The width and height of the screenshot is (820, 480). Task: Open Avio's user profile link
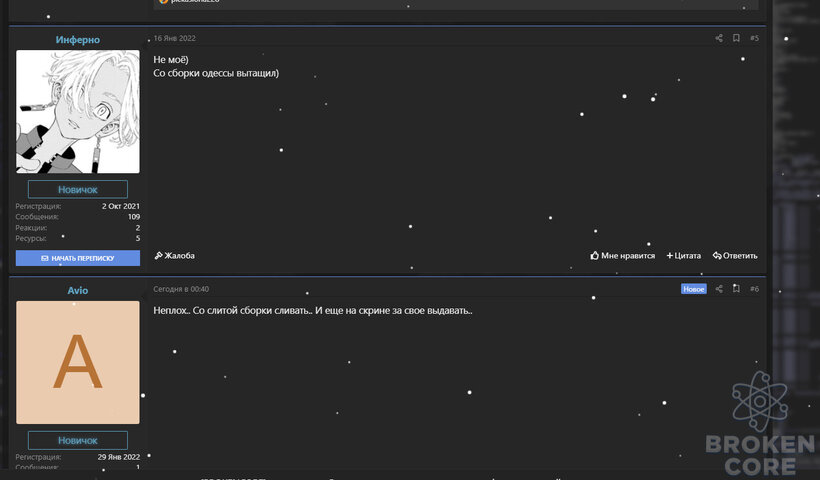tap(77, 291)
